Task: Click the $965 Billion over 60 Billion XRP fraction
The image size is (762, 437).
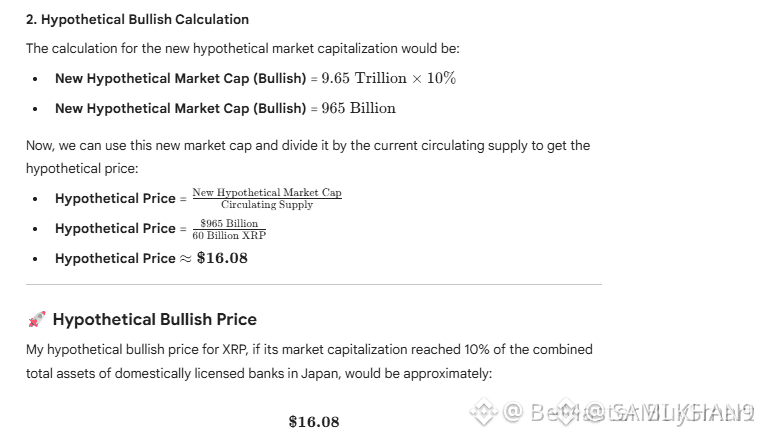Action: tap(229, 228)
